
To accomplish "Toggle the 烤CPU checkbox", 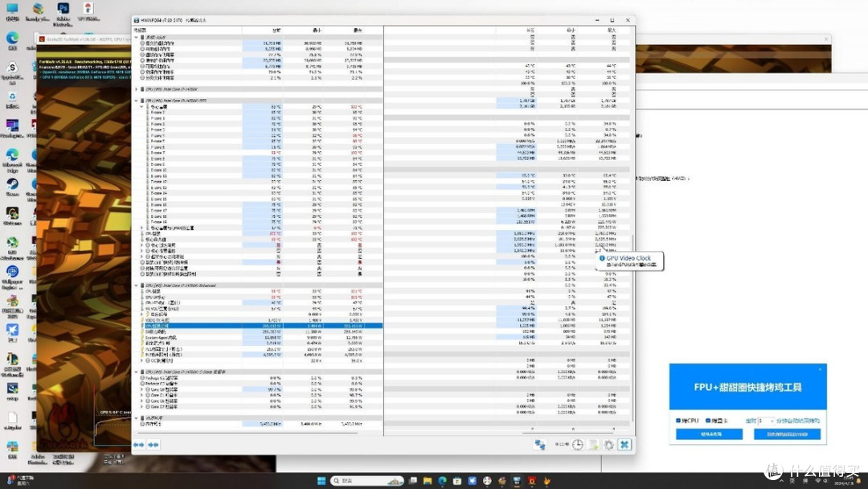I will coord(678,421).
